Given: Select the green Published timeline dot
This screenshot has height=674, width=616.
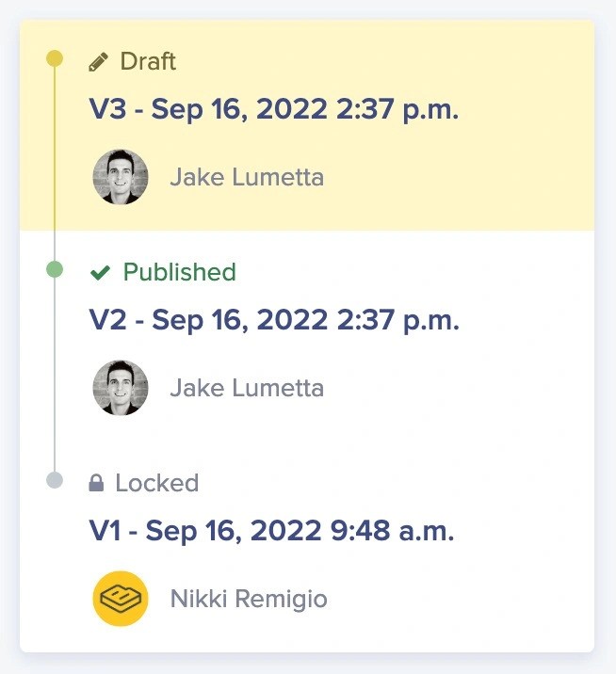Looking at the screenshot, I should (55, 270).
